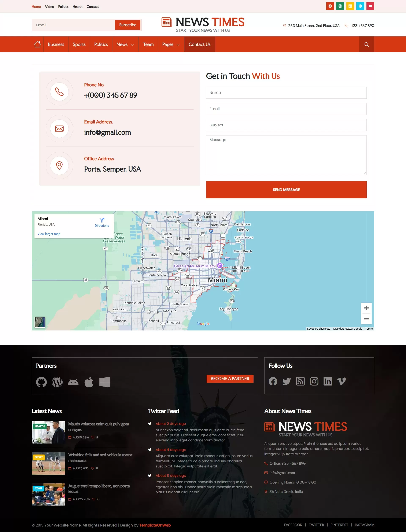Click the SEND MESSAGE button
Viewport: 406px width, 532px height.
[x=286, y=190]
